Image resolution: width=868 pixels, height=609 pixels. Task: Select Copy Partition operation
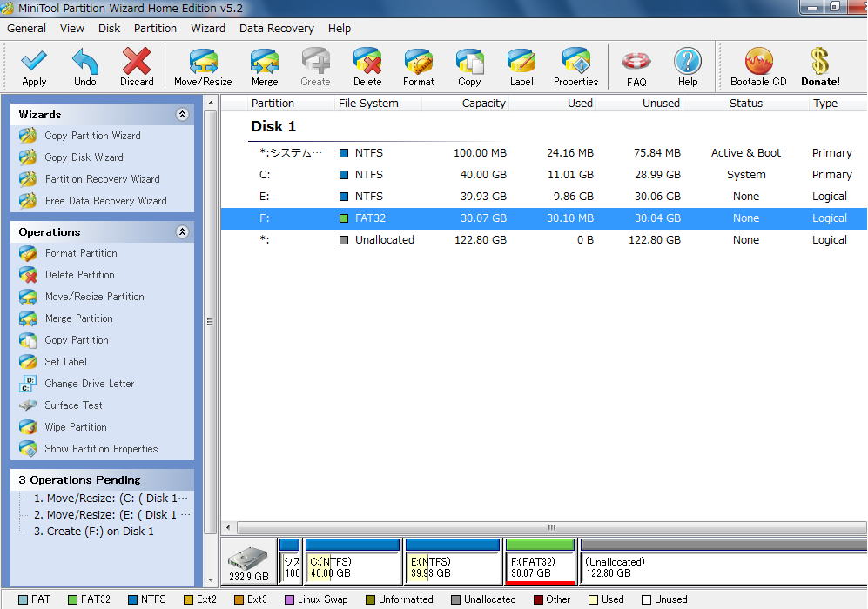point(77,340)
